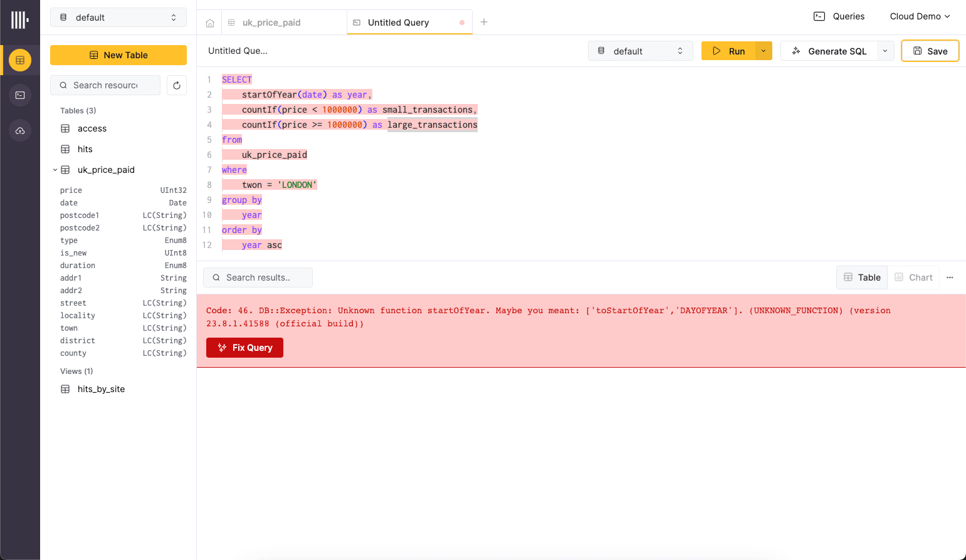Open the tables view sidebar icon
966x560 pixels.
pos(20,60)
